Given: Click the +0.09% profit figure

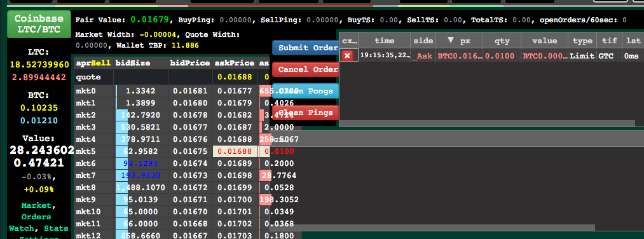Looking at the screenshot, I should (39, 189).
